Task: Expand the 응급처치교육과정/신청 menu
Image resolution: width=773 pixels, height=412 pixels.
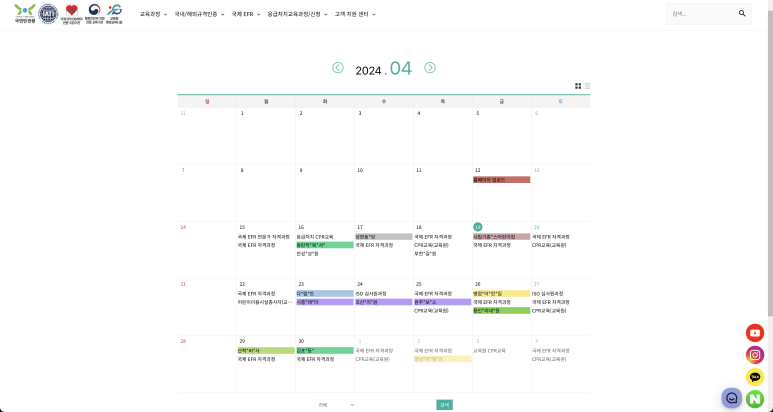Action: [x=297, y=14]
